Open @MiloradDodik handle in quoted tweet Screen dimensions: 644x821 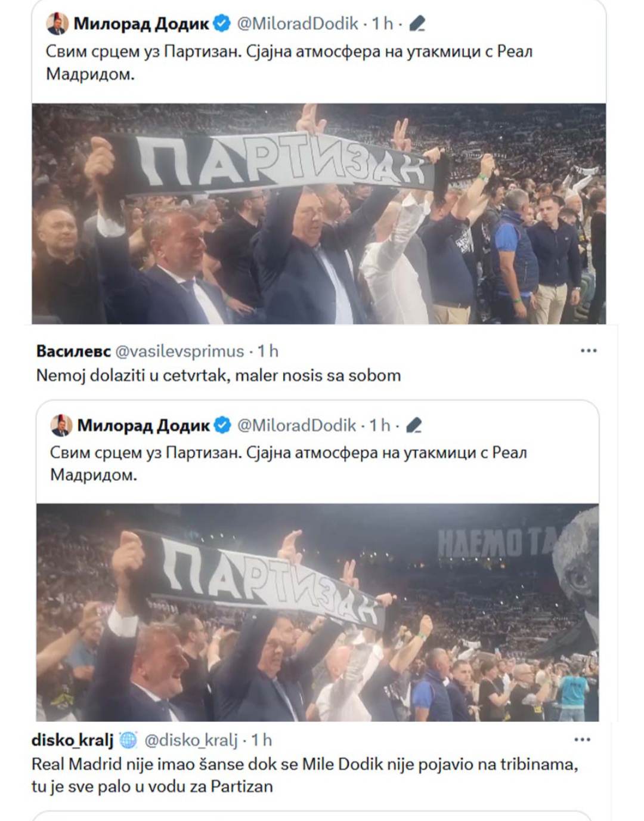296,425
